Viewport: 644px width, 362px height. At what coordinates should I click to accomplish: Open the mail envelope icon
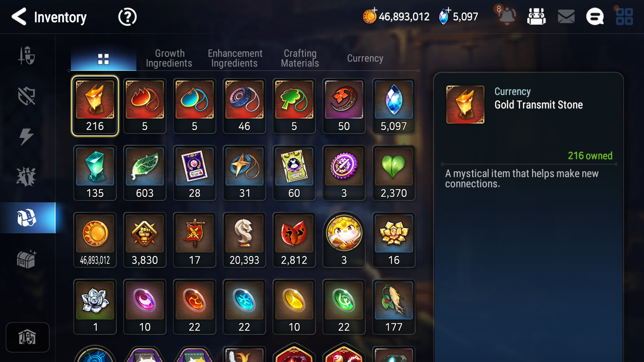click(566, 17)
